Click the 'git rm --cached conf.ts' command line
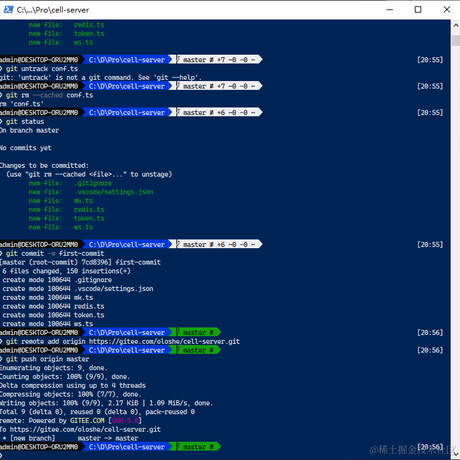 pyautogui.click(x=49, y=95)
